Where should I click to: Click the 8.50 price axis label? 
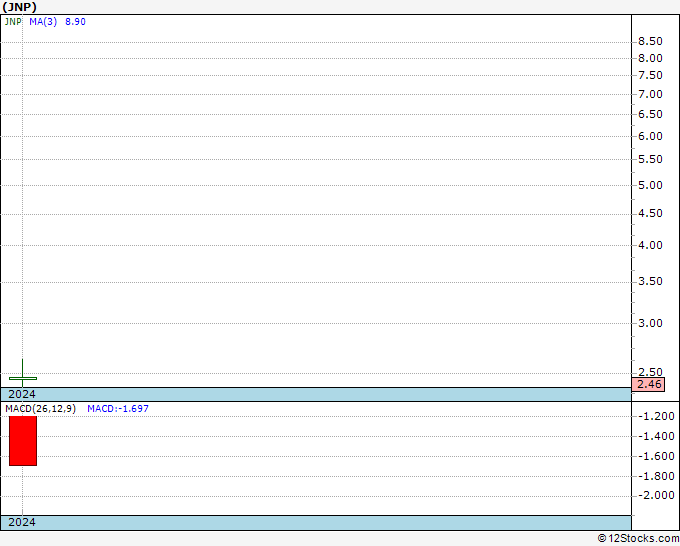pos(650,41)
